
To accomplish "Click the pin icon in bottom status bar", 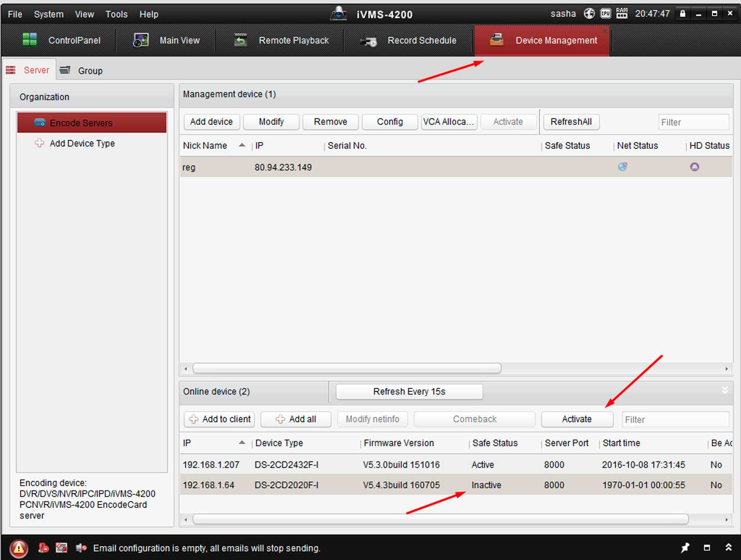I will (685, 548).
